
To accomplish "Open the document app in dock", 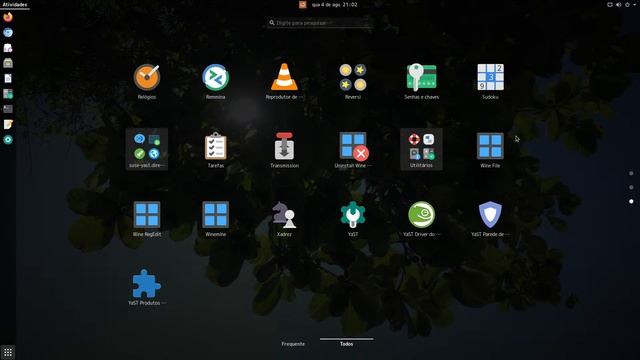I will [x=8, y=78].
